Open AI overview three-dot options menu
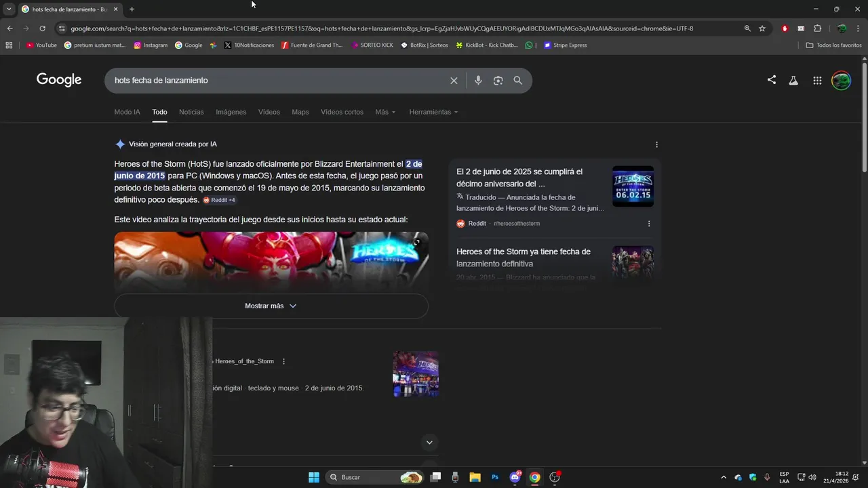868x488 pixels. [x=656, y=144]
